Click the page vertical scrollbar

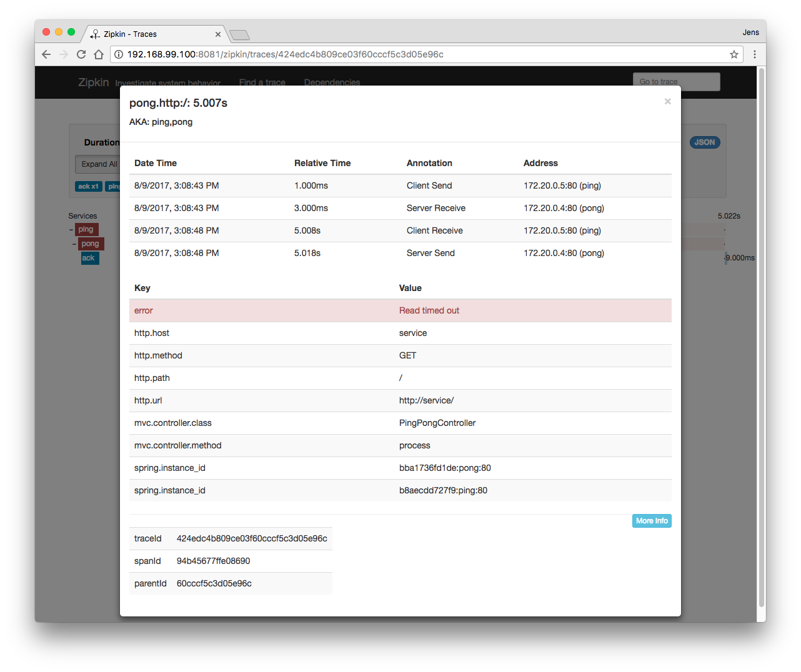click(761, 337)
